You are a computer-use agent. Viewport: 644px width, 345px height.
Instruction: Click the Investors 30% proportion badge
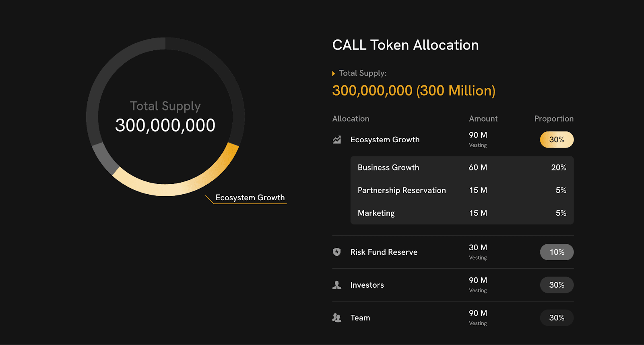coord(557,285)
